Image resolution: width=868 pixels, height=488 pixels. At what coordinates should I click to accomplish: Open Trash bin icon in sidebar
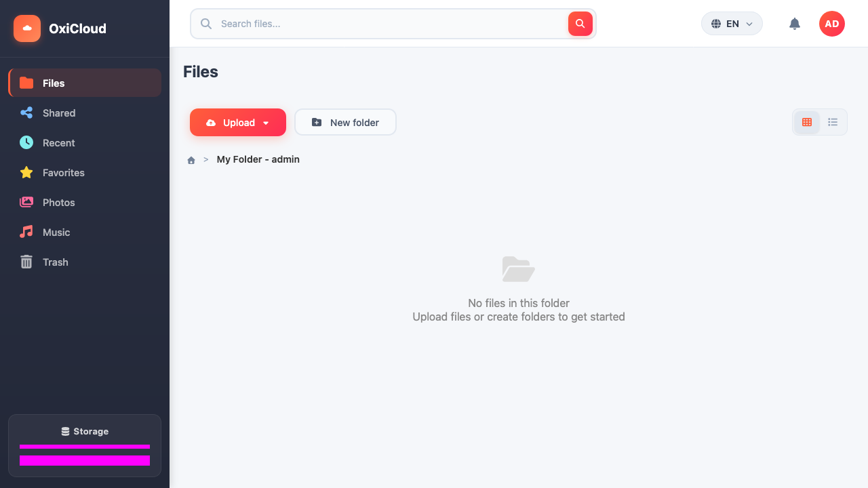(x=26, y=262)
